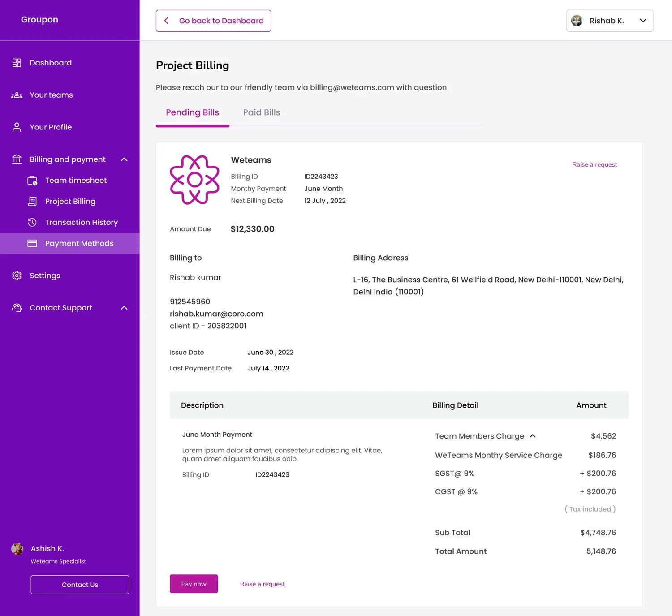Switch to the Paid Bills tab
Viewport: 672px width, 616px height.
[262, 112]
